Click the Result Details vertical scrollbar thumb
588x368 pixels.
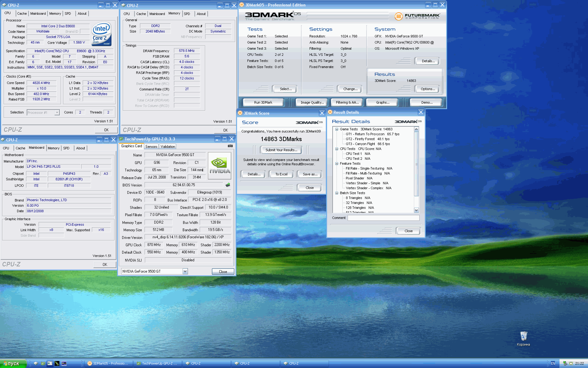(416, 164)
